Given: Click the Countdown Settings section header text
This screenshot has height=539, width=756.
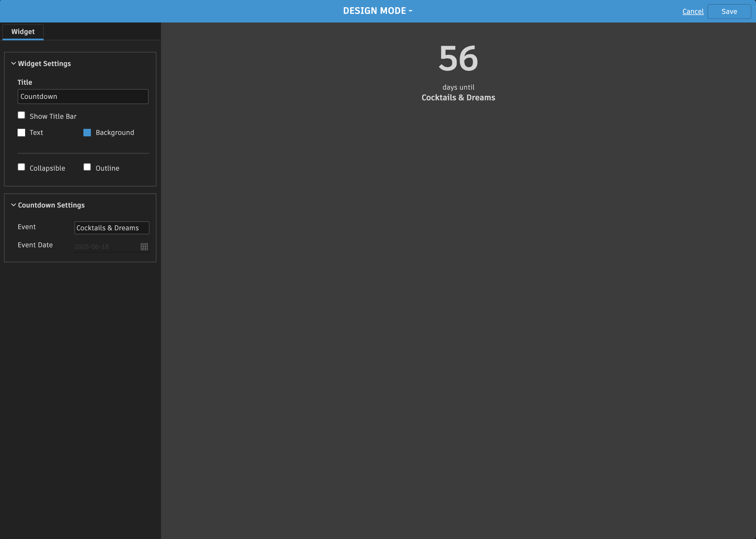Looking at the screenshot, I should pos(51,205).
